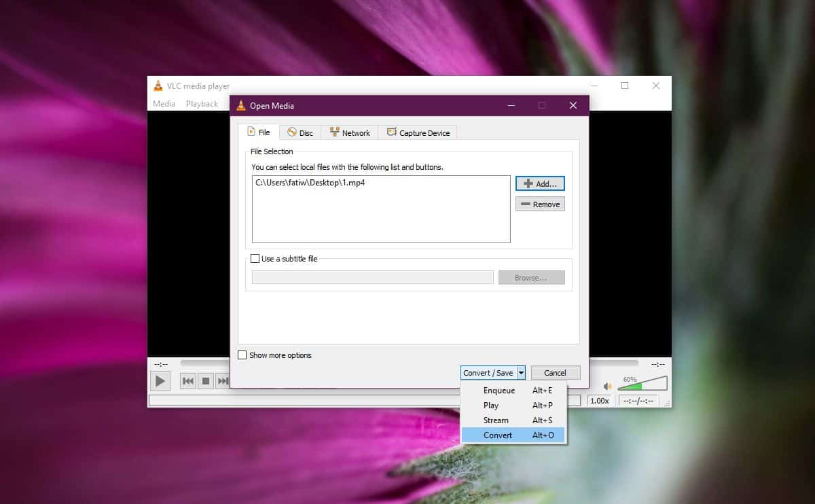This screenshot has height=504, width=815.
Task: Choose Play from the dropdown menu
Action: click(513, 406)
